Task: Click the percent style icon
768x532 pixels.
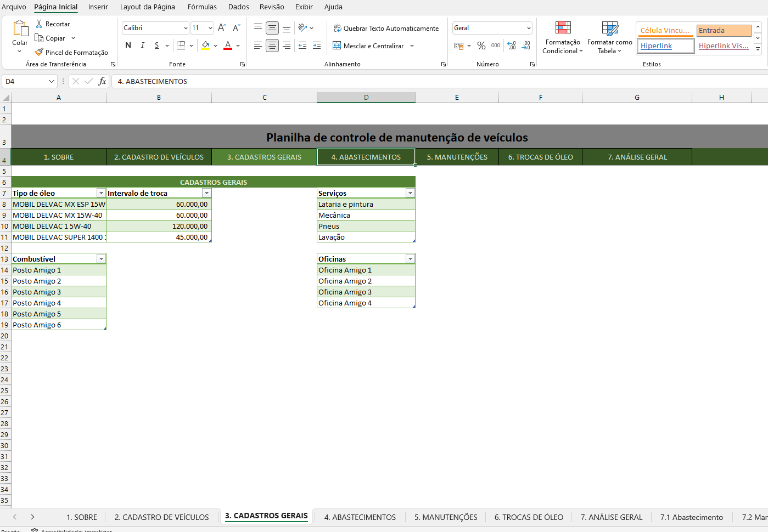Action: pos(481,46)
